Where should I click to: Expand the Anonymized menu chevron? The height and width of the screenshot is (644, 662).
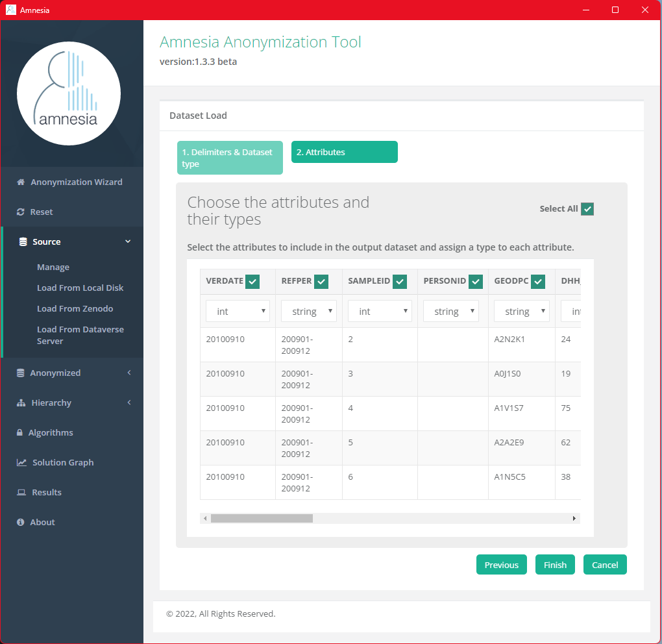click(x=129, y=373)
